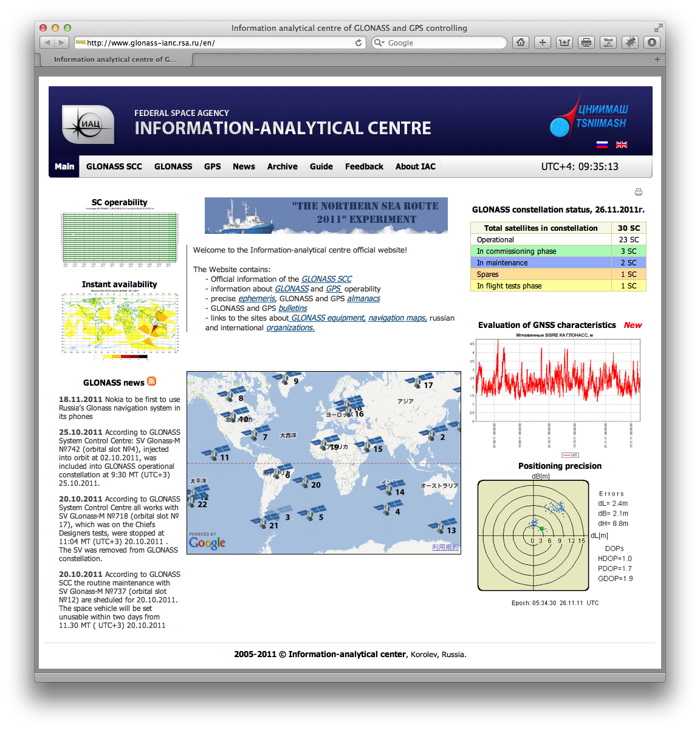Screen dimensions: 700x730
Task: Select satellite 2 on the map
Action: click(x=433, y=433)
